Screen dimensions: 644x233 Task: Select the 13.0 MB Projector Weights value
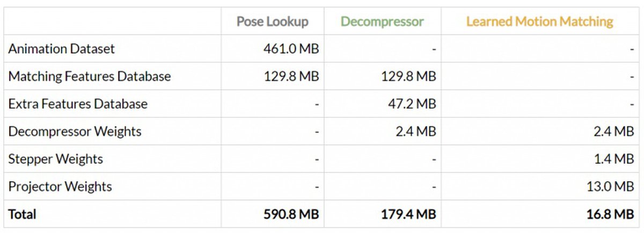(610, 187)
